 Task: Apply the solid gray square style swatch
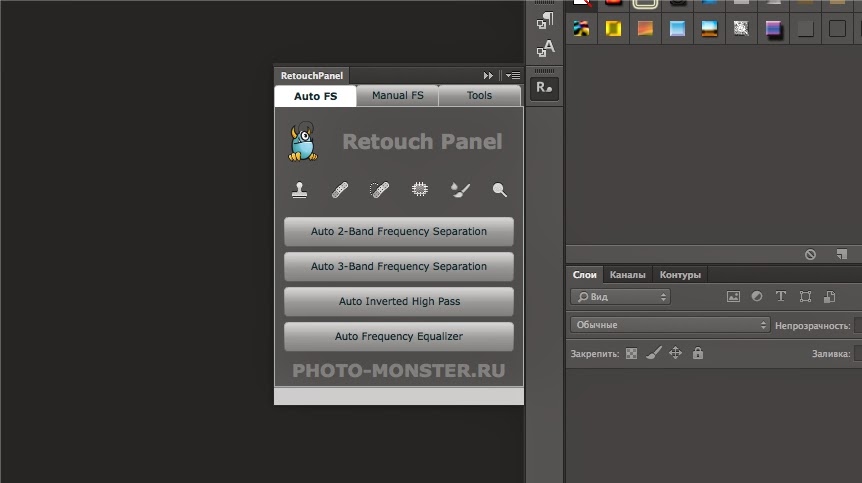click(805, 29)
